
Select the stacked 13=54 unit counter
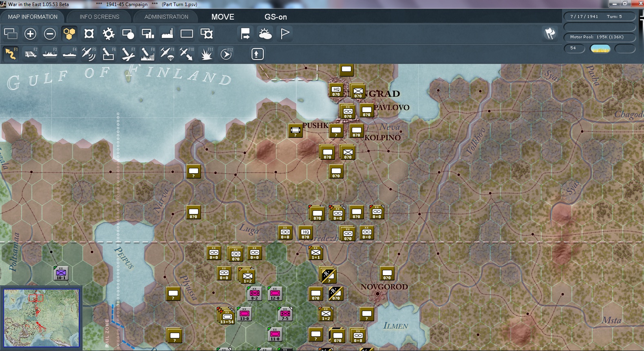[x=227, y=316]
